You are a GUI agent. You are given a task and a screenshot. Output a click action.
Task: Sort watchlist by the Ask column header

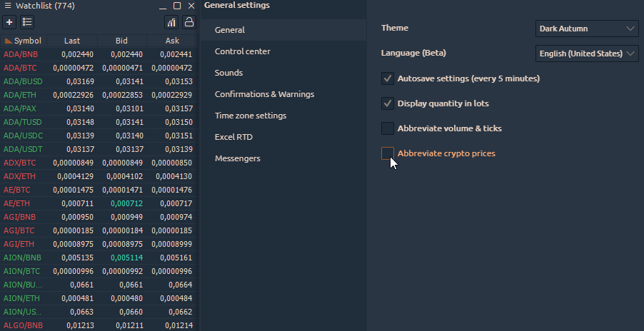(x=172, y=41)
